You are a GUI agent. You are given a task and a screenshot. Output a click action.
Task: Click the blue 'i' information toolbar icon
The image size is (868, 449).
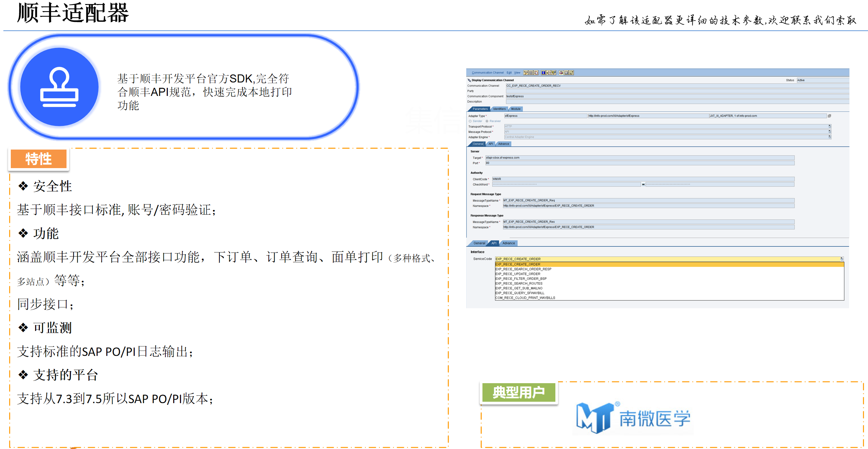543,73
